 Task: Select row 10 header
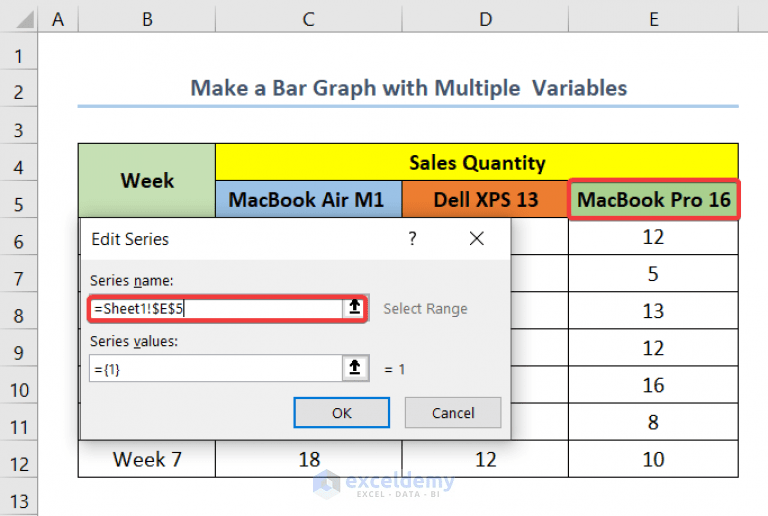(19, 386)
